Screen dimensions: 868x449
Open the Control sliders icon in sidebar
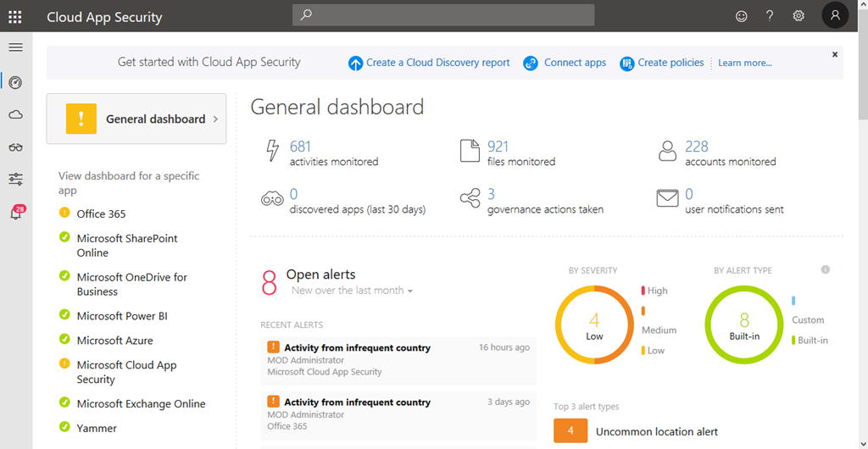coord(15,179)
